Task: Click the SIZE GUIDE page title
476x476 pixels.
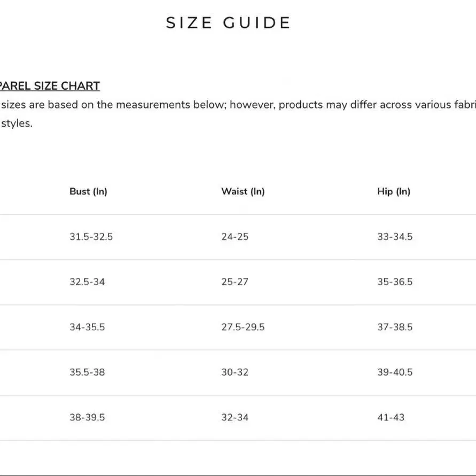Action: [228, 23]
